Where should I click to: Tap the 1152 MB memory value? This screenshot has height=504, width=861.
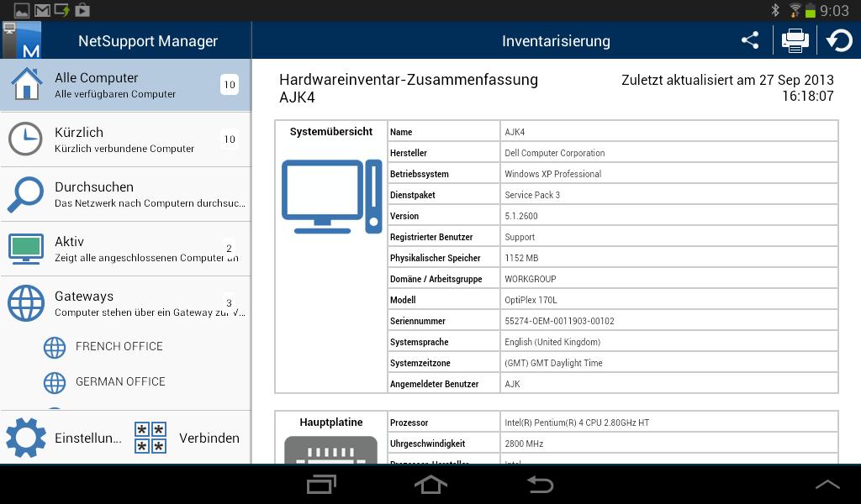(x=521, y=258)
